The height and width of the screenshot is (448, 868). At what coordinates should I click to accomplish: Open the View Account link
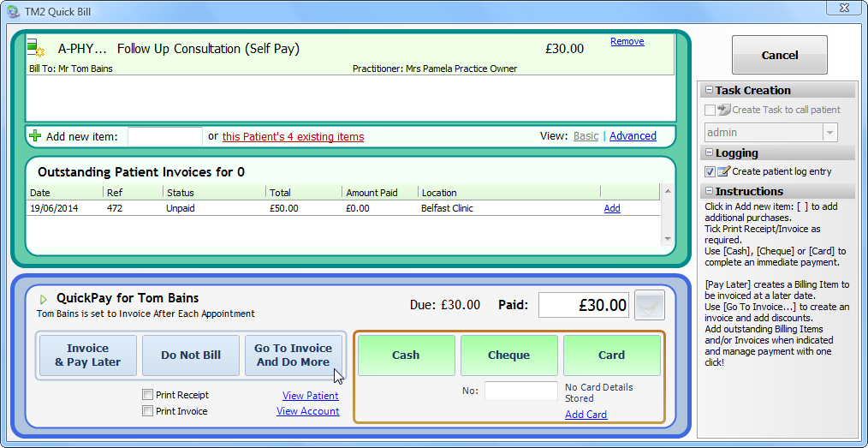308,411
